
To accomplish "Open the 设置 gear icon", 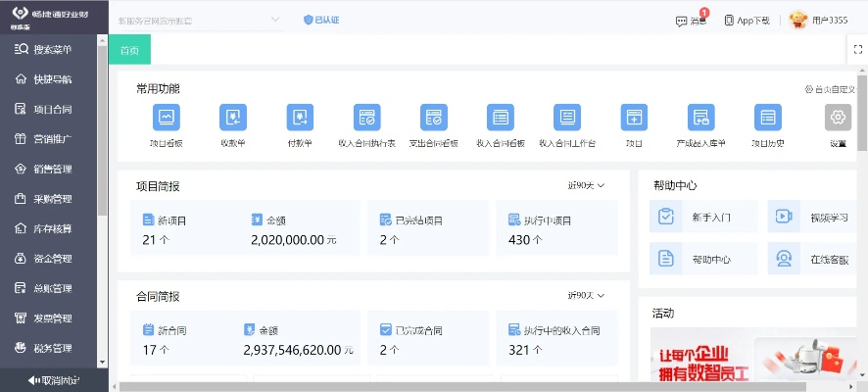I will (838, 119).
